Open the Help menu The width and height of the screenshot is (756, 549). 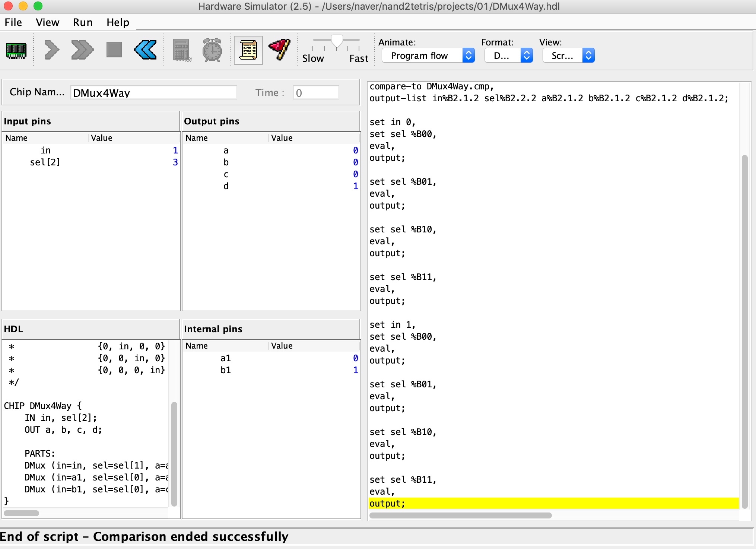pyautogui.click(x=118, y=22)
